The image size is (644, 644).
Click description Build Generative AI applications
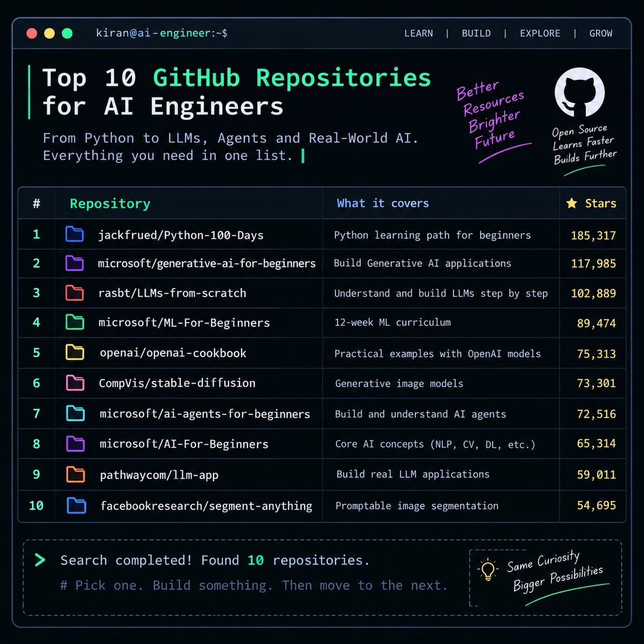[x=422, y=264]
